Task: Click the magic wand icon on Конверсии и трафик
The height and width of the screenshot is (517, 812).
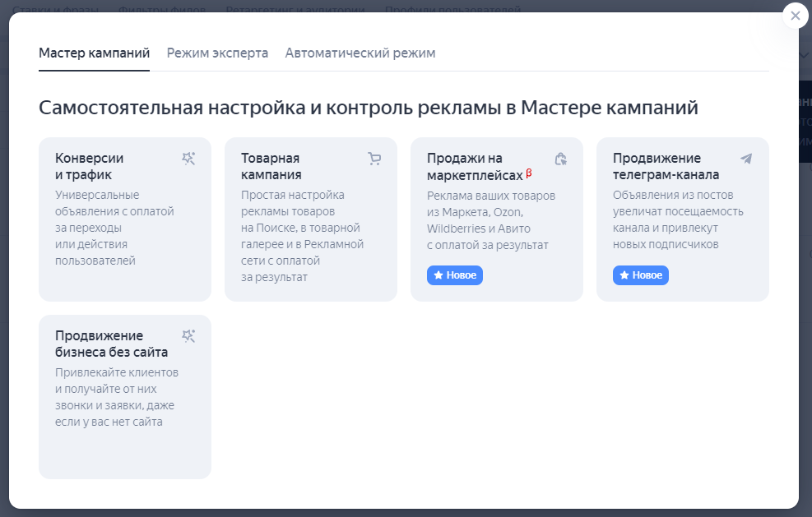Action: coord(188,159)
